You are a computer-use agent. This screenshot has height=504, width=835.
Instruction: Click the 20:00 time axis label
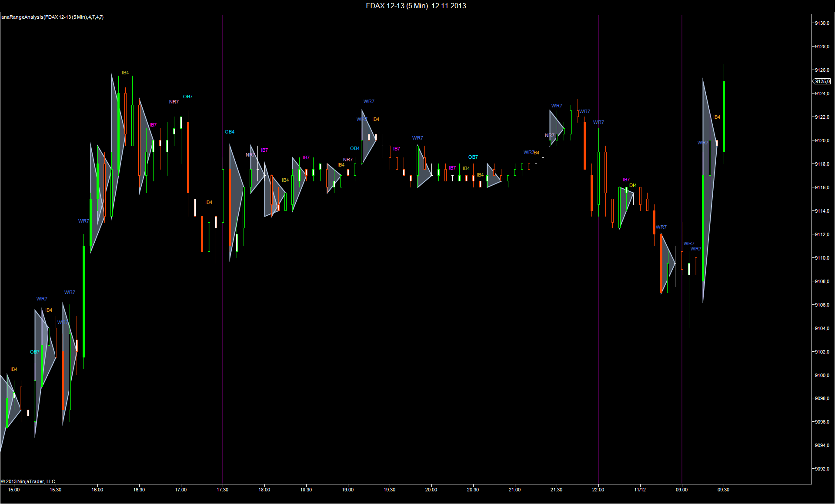point(431,490)
